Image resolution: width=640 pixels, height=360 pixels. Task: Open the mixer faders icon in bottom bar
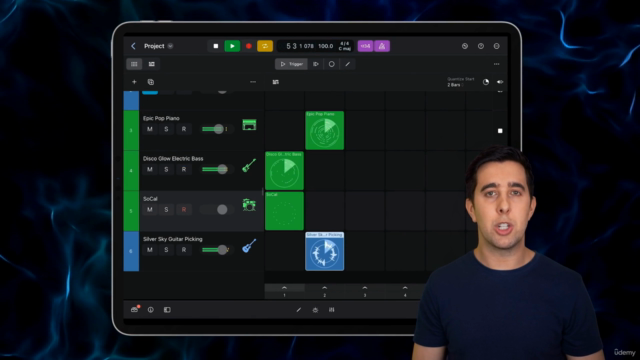(331, 310)
